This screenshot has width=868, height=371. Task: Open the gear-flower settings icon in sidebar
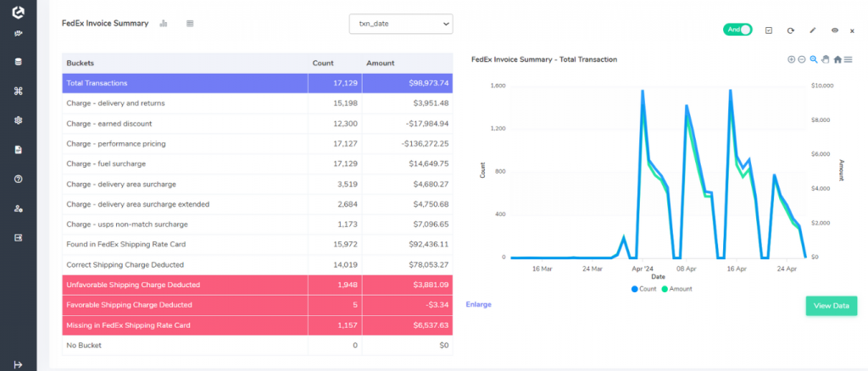coord(19,120)
